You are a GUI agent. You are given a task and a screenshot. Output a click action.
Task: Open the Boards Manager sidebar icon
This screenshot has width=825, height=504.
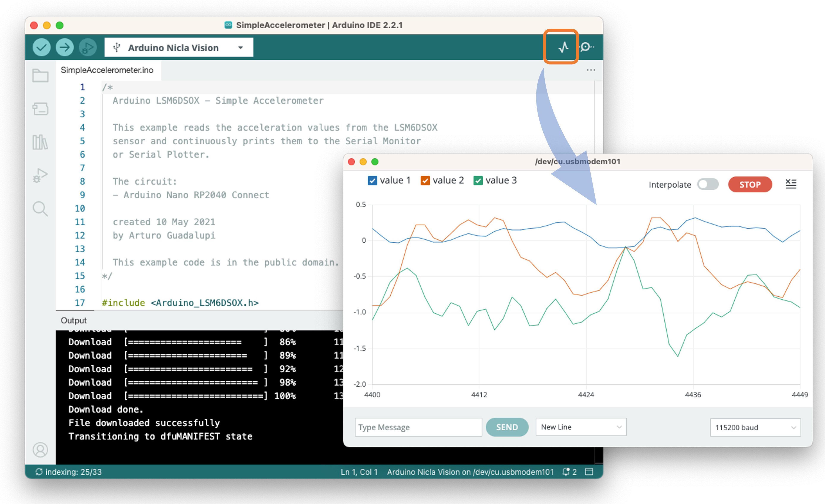(40, 109)
